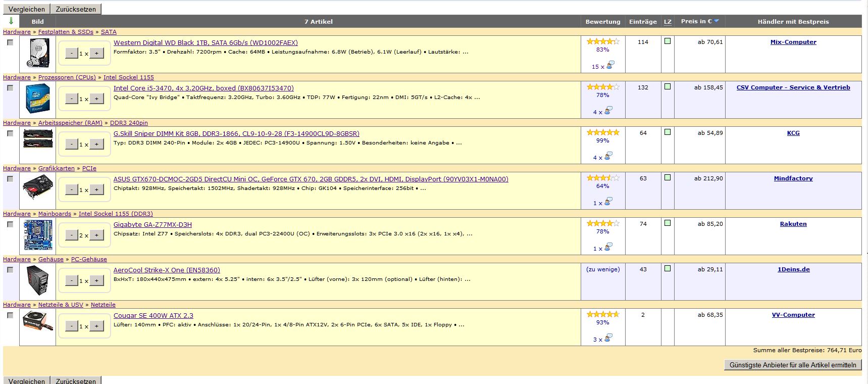Visit CSV Computer - Service & Vertrieb
The width and height of the screenshot is (868, 384).
click(793, 87)
